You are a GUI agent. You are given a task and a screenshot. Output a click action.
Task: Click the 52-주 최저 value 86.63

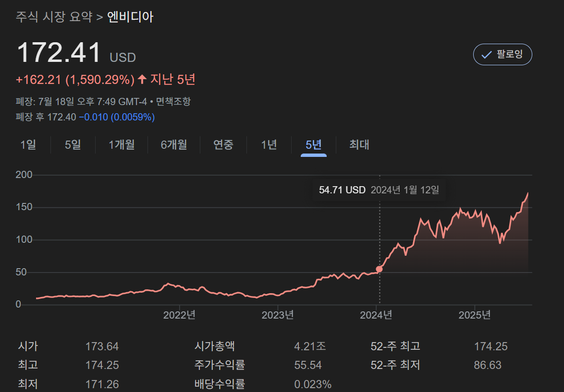[488, 365]
